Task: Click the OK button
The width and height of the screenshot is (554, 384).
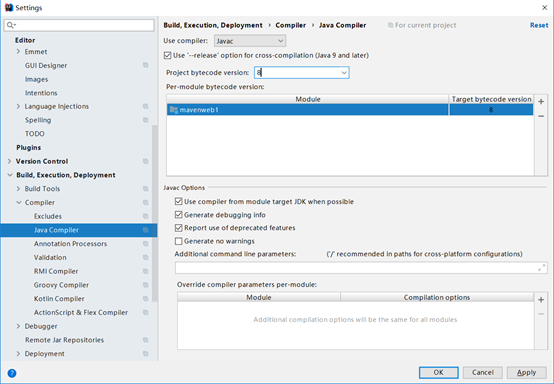Action: (x=438, y=372)
